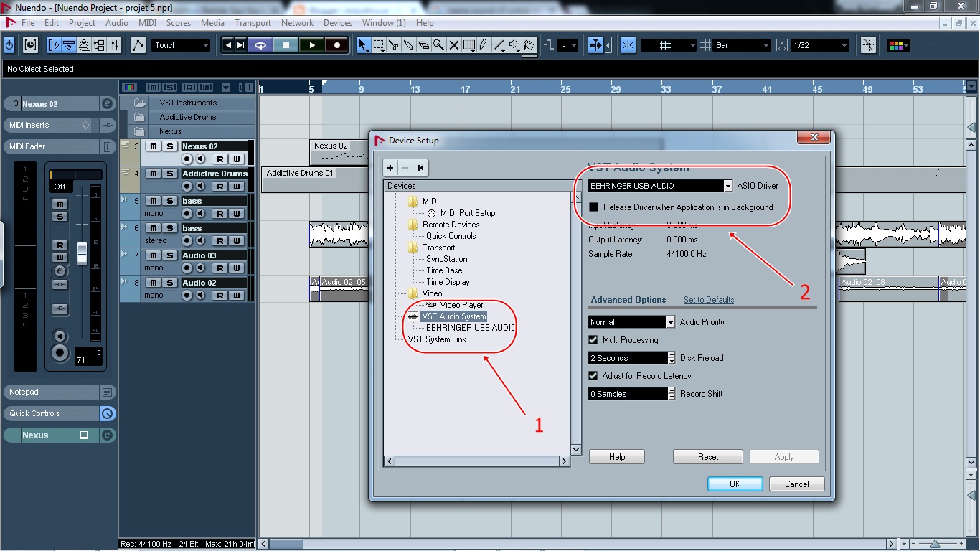Adjust the Record Shift stepper arrows
This screenshot has height=551, width=980.
672,394
